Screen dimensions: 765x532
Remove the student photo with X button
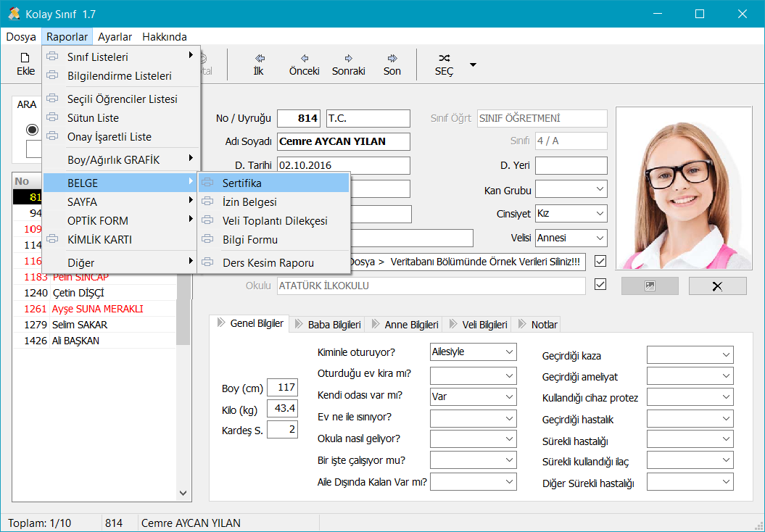coord(717,286)
